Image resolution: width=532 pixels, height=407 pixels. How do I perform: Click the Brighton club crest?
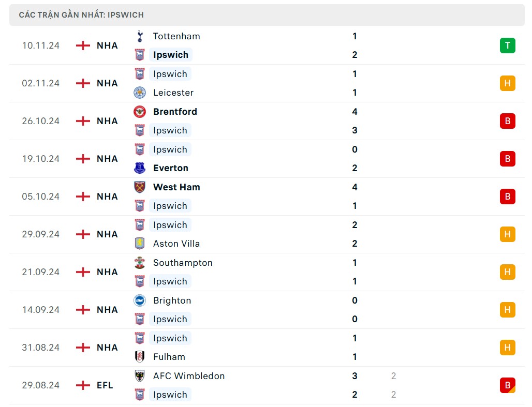tap(139, 300)
